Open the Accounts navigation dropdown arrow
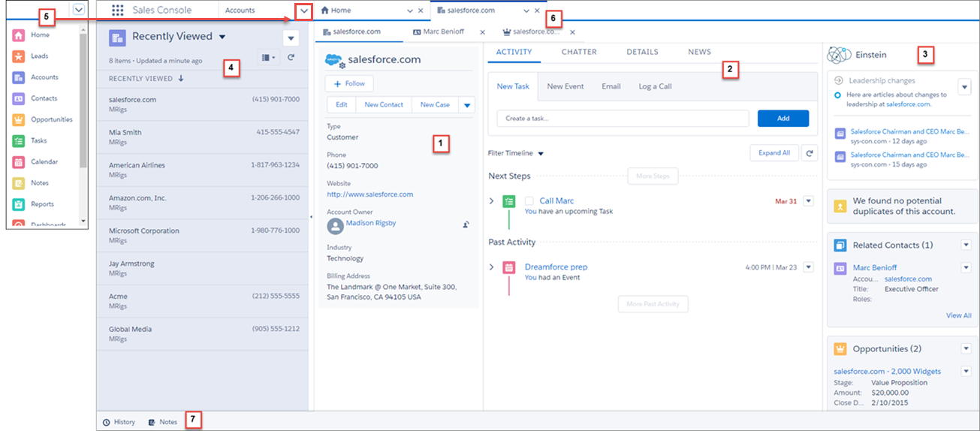Viewport: 980px width, 431px height. click(x=303, y=11)
